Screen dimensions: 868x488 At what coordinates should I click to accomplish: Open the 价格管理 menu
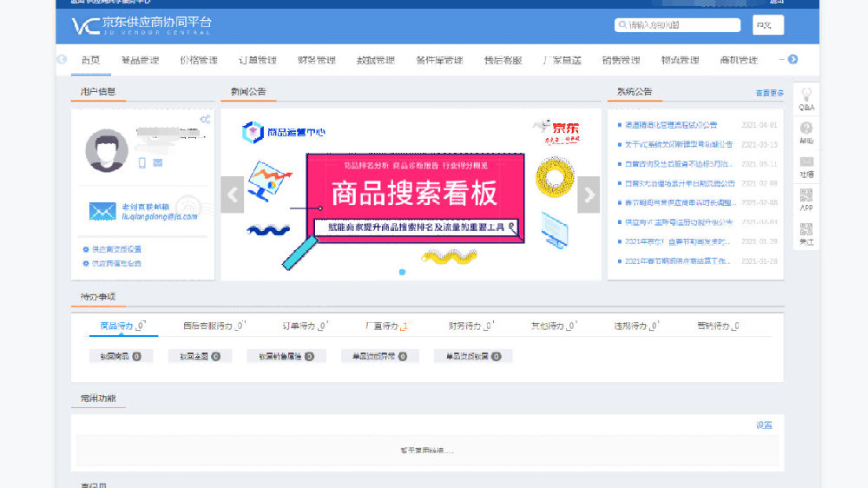tap(199, 60)
